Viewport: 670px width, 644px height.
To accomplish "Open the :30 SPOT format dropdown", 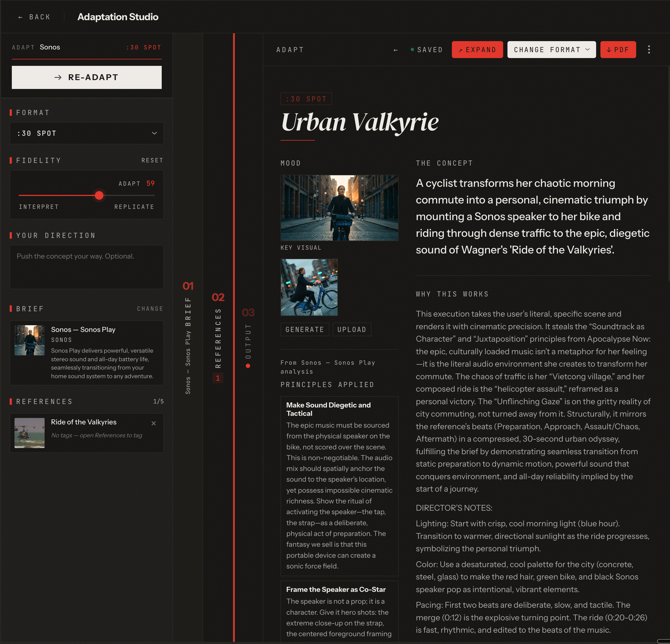I will click(87, 133).
